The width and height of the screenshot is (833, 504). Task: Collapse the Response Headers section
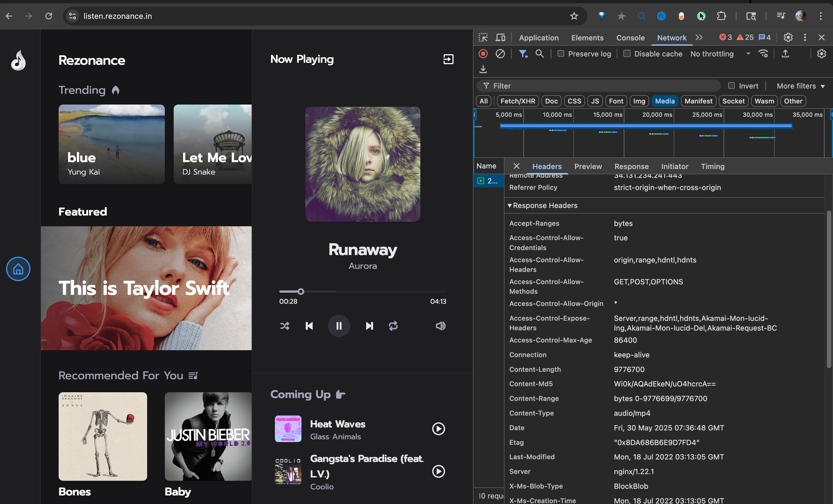[510, 206]
